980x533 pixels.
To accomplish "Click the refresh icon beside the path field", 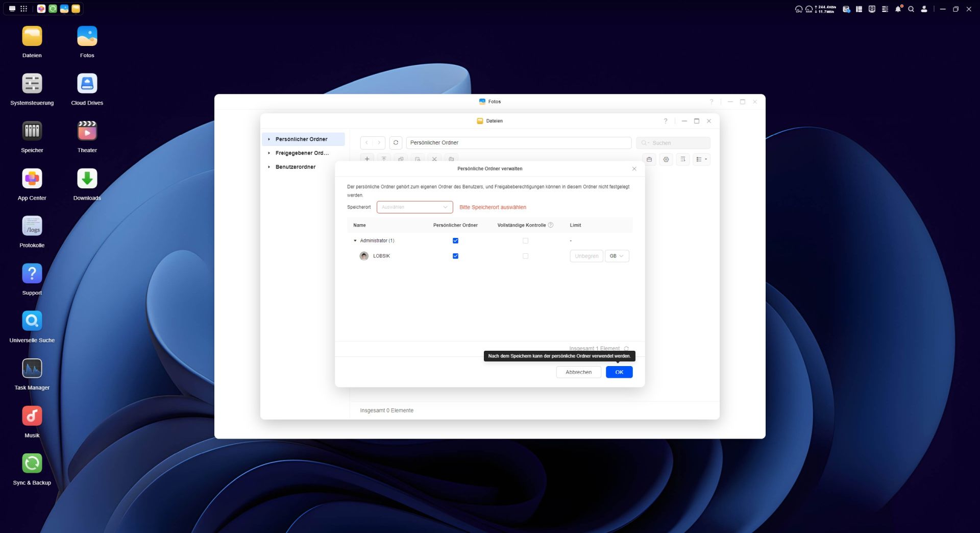I will tap(396, 143).
